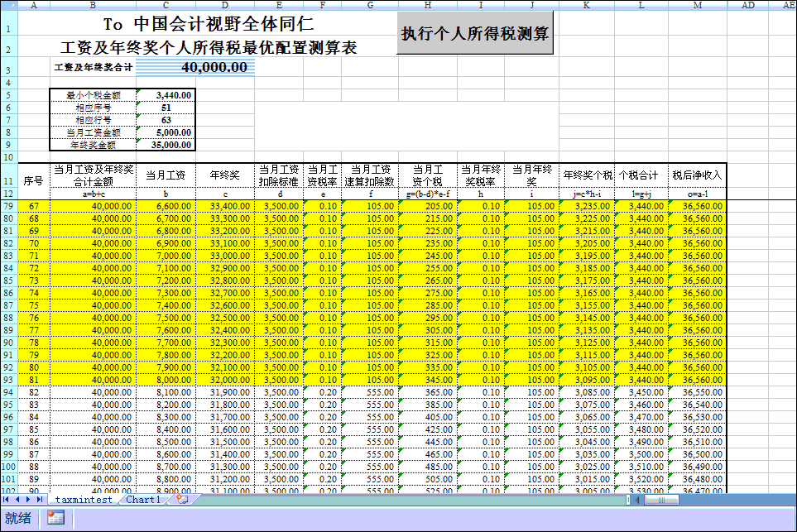Select column header M

(x=698, y=4)
